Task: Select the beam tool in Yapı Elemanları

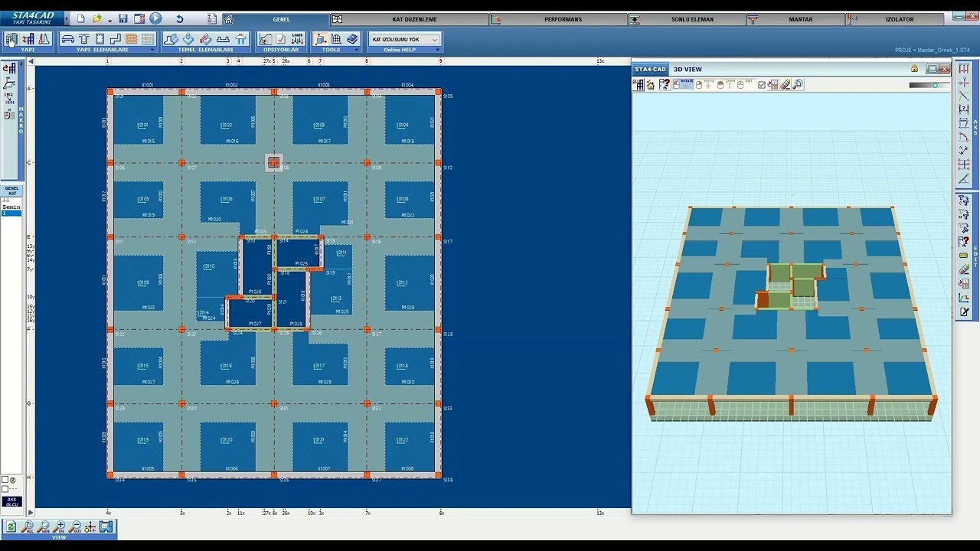Action: pos(84,39)
